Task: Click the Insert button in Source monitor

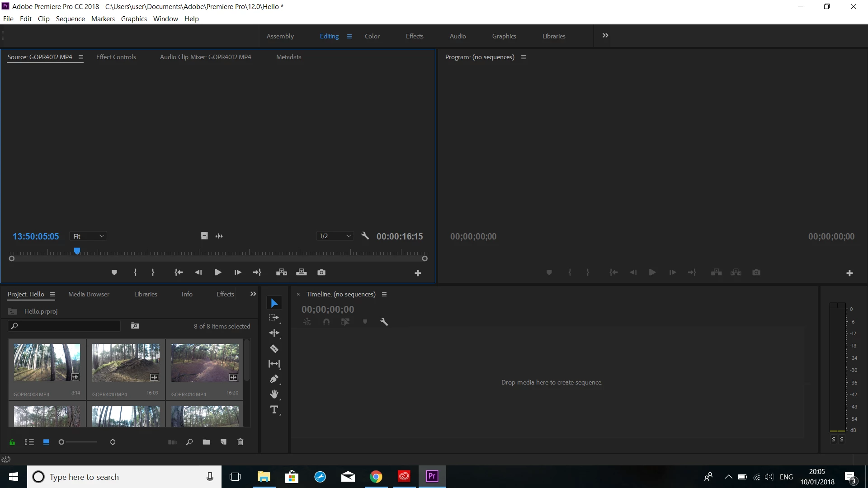Action: [282, 272]
